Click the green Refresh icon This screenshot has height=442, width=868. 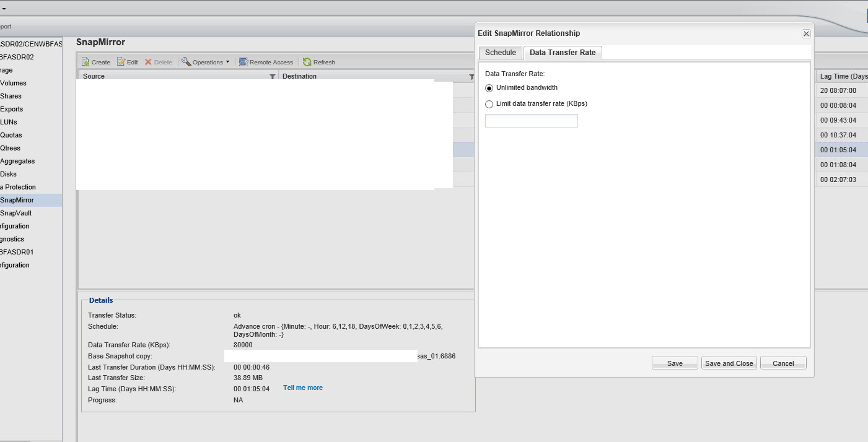[x=307, y=62]
